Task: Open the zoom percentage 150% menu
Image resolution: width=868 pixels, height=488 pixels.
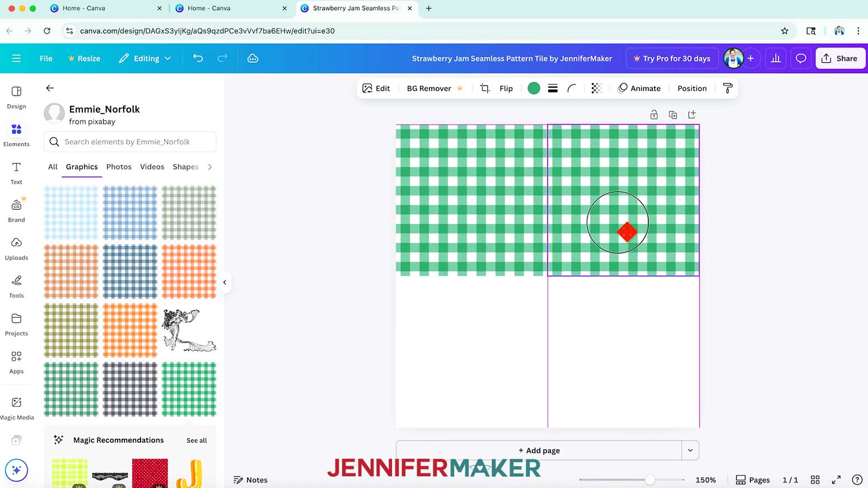Action: (706, 480)
